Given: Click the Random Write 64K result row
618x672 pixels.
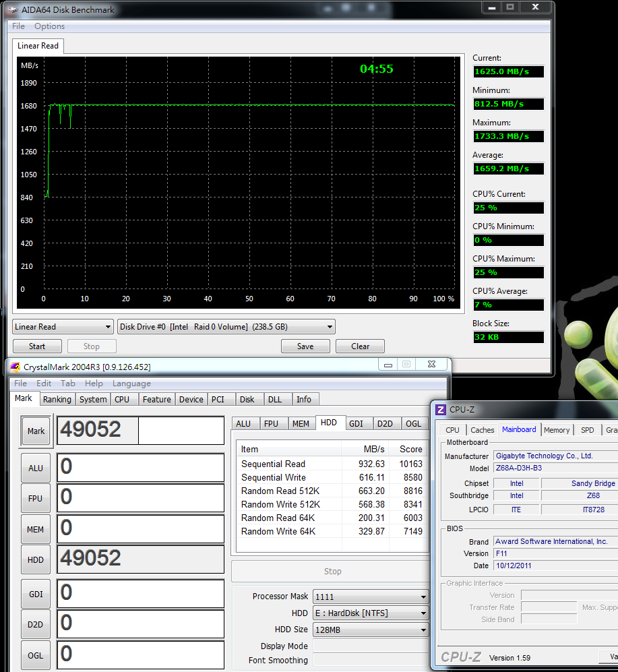Looking at the screenshot, I should click(x=332, y=531).
